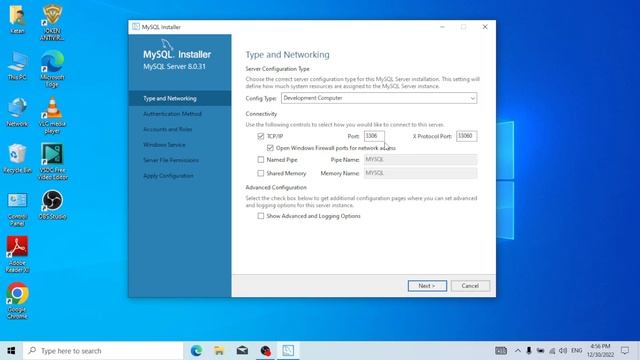Launch Microsoft Edge from the desktop shortcut
The width and height of the screenshot is (640, 360).
coord(52,69)
